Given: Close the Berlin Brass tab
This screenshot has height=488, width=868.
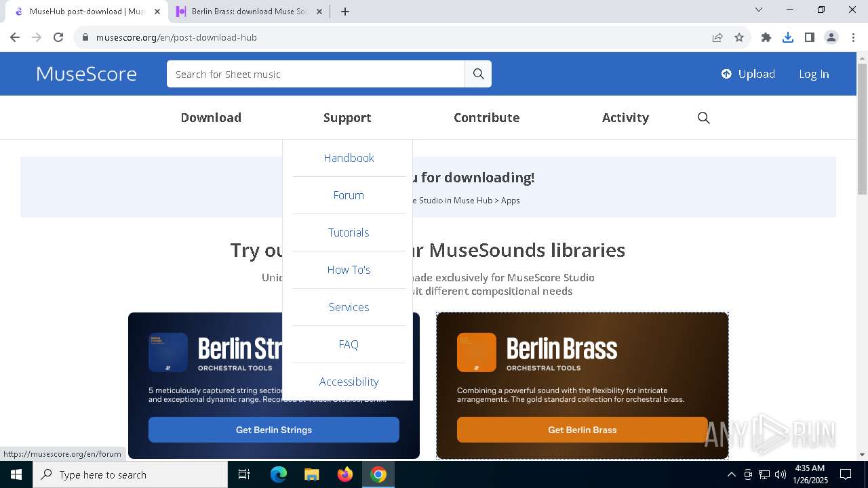Looking at the screenshot, I should point(319,12).
